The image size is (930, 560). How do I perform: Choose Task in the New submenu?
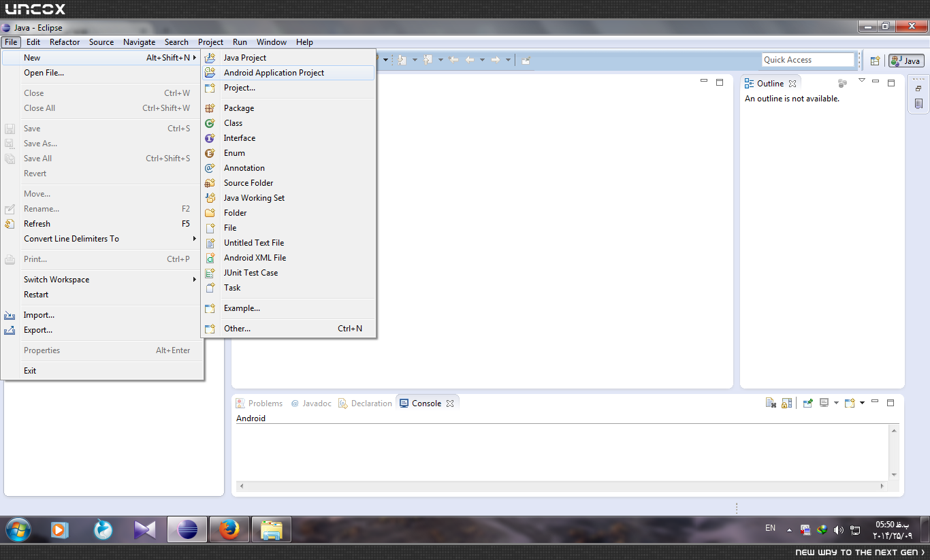point(288,288)
